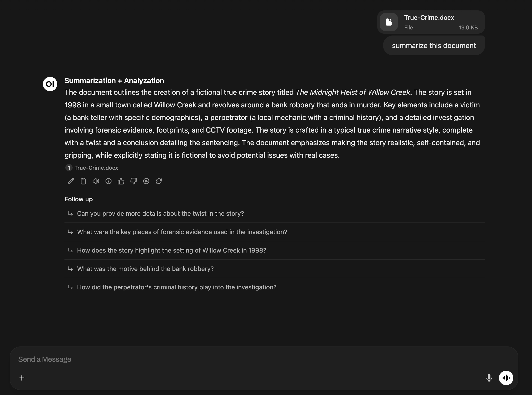Give the response a thumbs up
The width and height of the screenshot is (532, 395).
[121, 181]
